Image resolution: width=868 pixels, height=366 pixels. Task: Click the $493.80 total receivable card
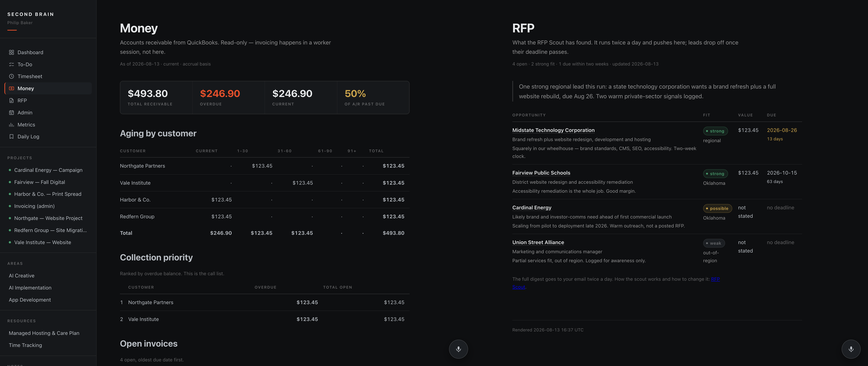(x=156, y=97)
